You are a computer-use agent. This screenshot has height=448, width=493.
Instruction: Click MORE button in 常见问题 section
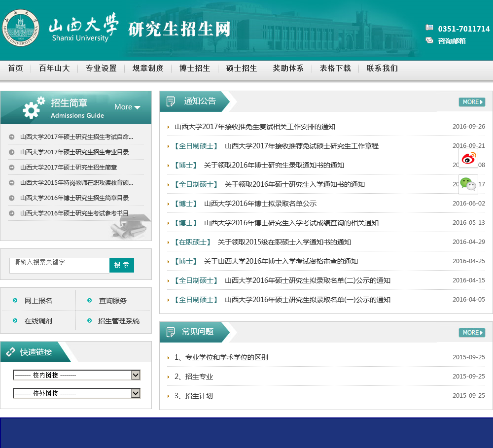pos(472,333)
